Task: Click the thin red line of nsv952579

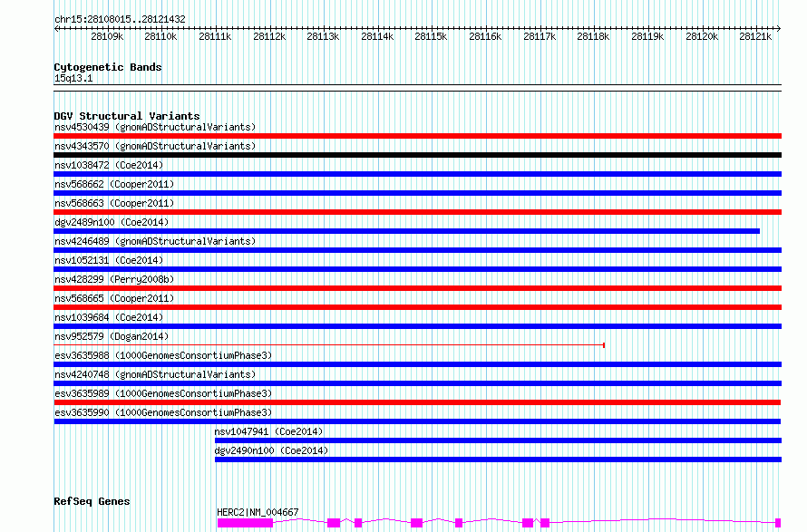Action: tap(329, 345)
